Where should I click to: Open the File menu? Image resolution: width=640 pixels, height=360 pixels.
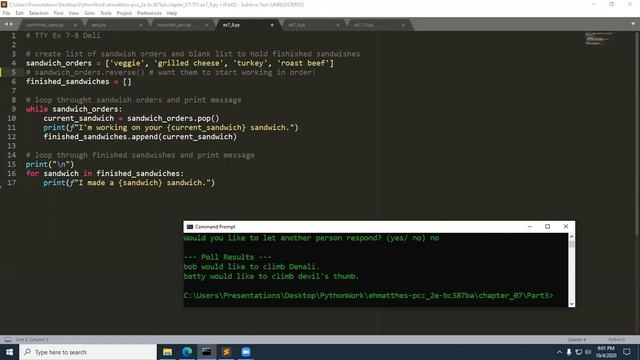click(6, 13)
